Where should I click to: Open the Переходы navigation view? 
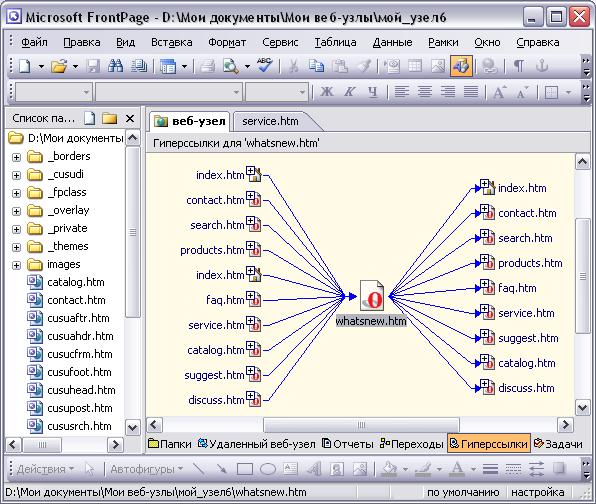[412, 444]
